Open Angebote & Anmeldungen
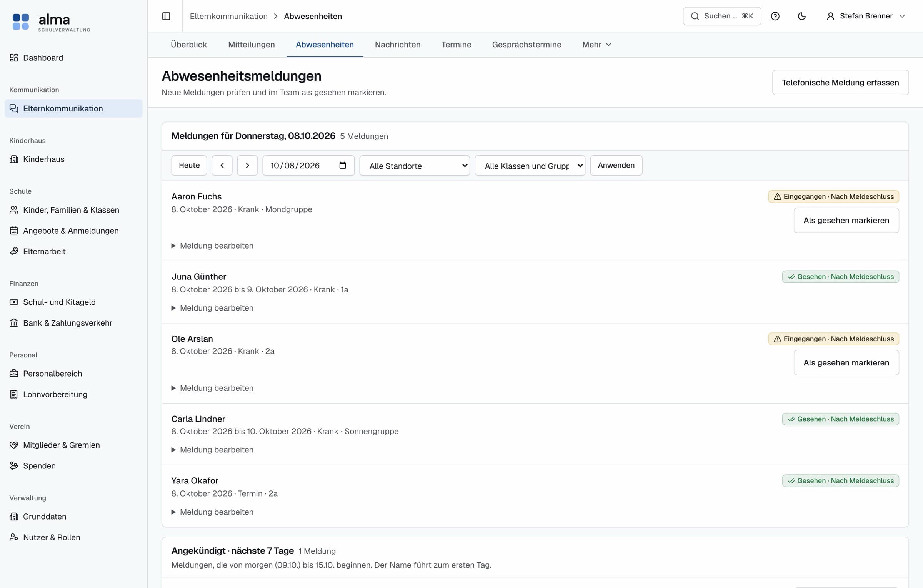Screen dimensions: 923x588 (x=73, y=231)
